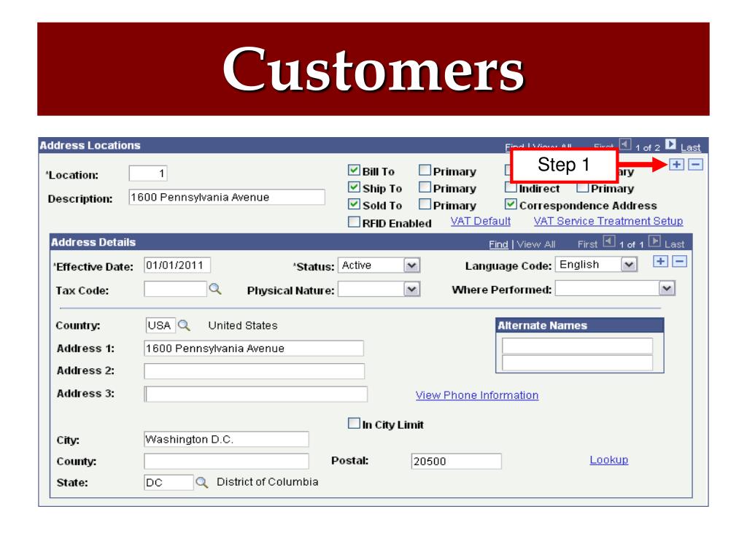Click second Alternate Names field
This screenshot has height=560, width=747.
pyautogui.click(x=577, y=363)
